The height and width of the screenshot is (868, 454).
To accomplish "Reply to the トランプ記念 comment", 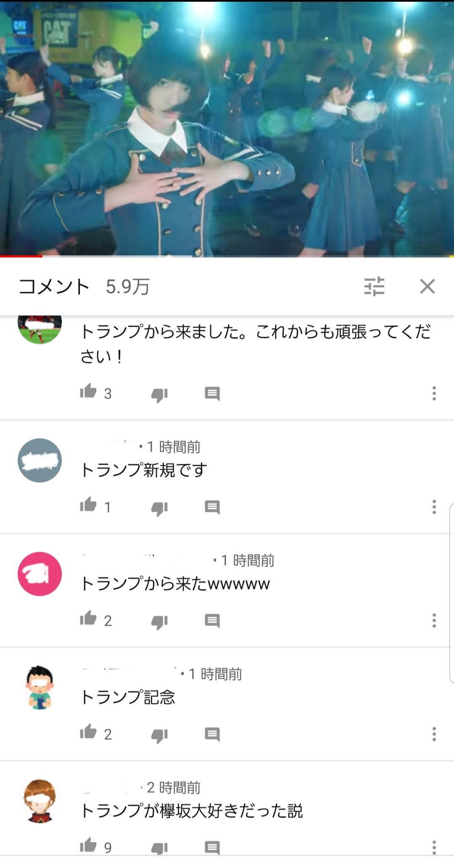I will [212, 734].
